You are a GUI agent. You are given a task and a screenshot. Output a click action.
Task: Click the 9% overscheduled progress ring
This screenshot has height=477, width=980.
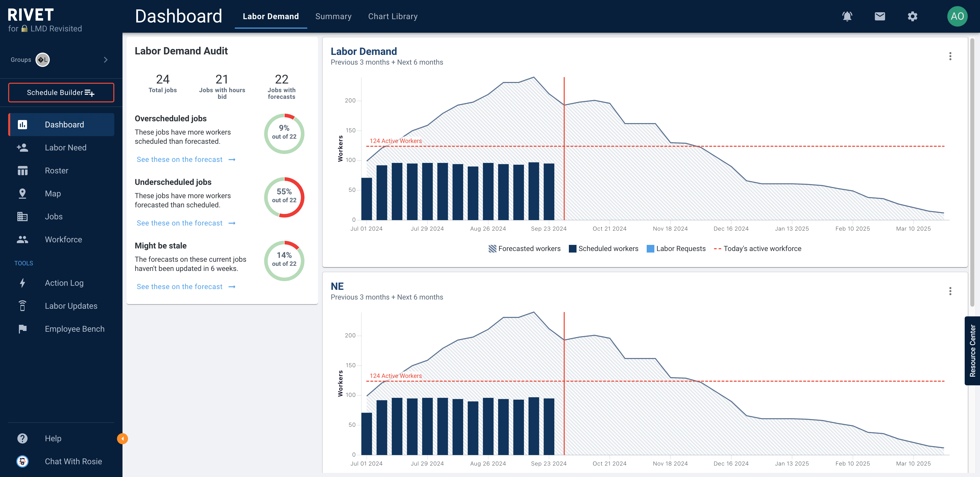284,134
